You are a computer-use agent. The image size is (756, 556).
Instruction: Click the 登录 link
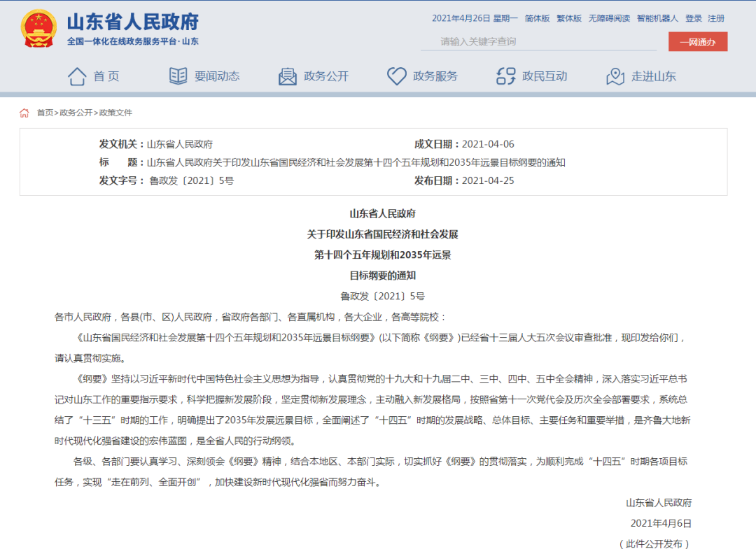(x=693, y=18)
